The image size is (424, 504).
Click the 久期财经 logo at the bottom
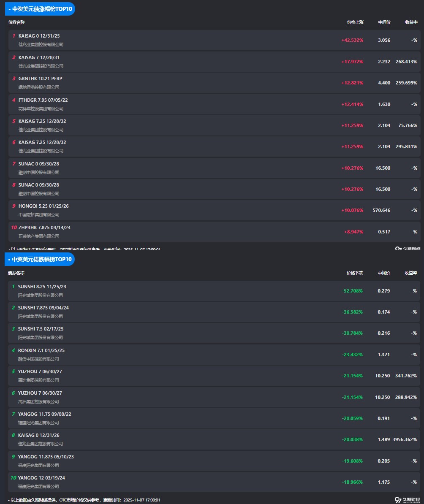click(x=407, y=500)
